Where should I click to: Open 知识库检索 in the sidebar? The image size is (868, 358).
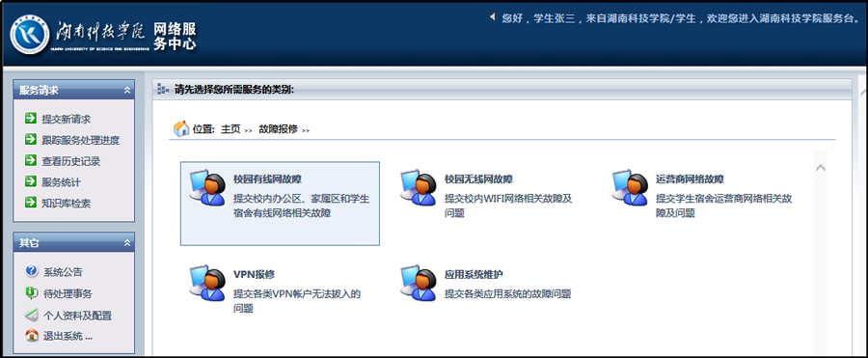click(x=66, y=204)
